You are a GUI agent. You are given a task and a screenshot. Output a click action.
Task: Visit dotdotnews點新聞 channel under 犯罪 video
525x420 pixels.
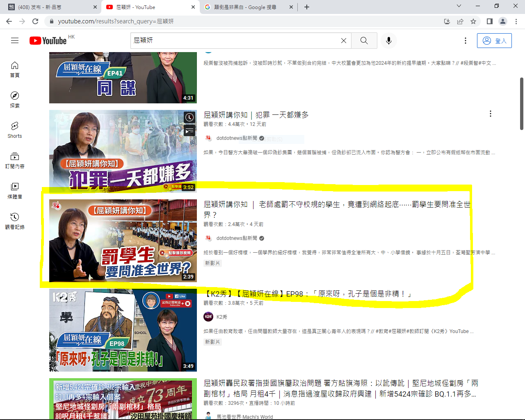237,138
